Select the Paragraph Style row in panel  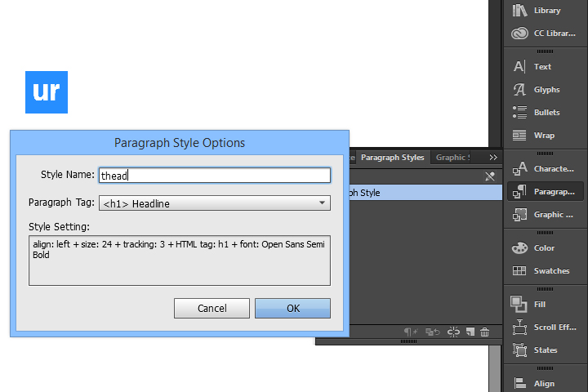pos(425,193)
